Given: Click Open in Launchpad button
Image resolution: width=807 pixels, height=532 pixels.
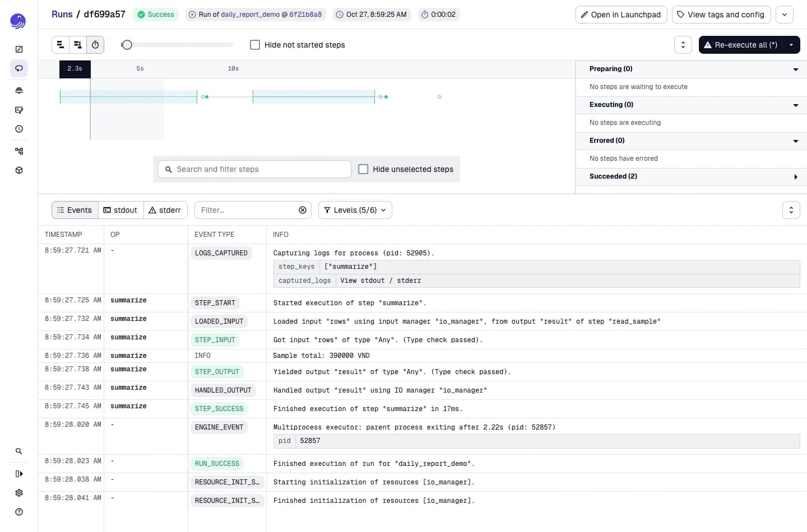Looking at the screenshot, I should pos(622,15).
